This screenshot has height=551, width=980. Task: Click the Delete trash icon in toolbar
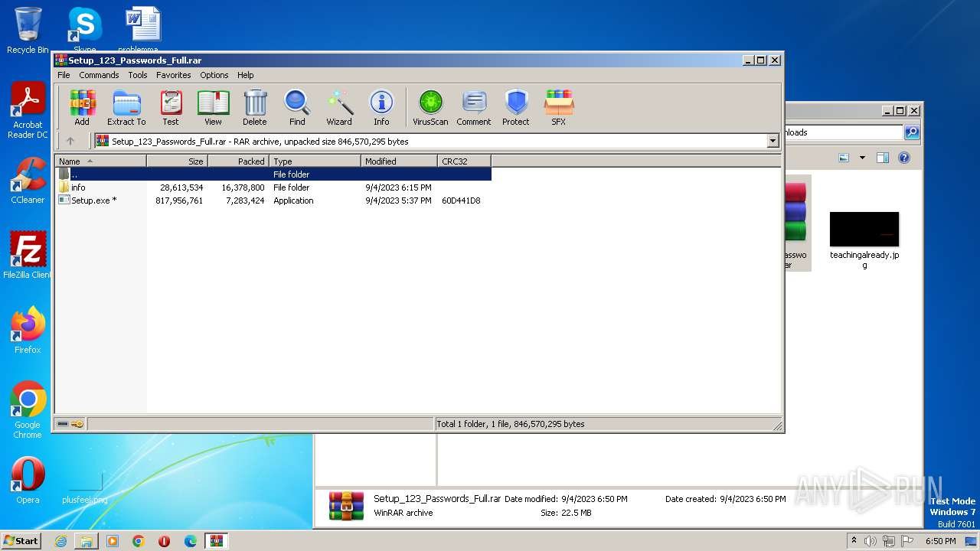[x=255, y=107]
